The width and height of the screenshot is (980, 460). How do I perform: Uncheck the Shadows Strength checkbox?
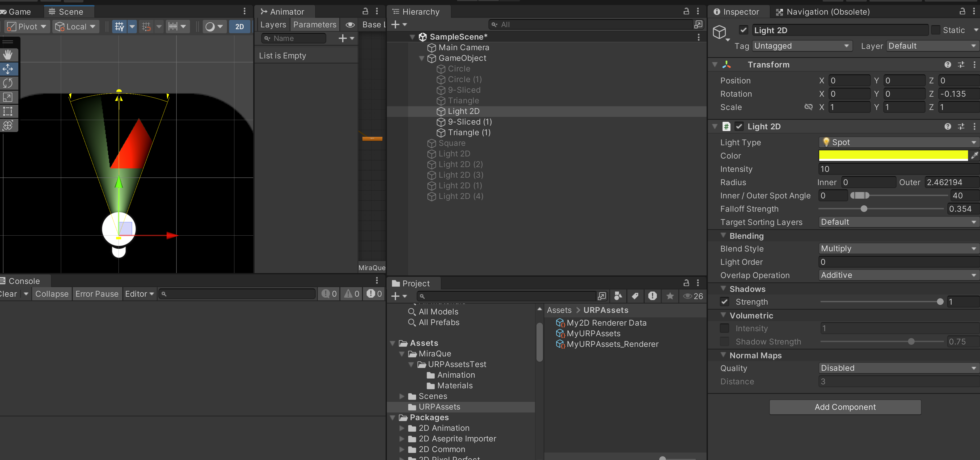pyautogui.click(x=725, y=302)
